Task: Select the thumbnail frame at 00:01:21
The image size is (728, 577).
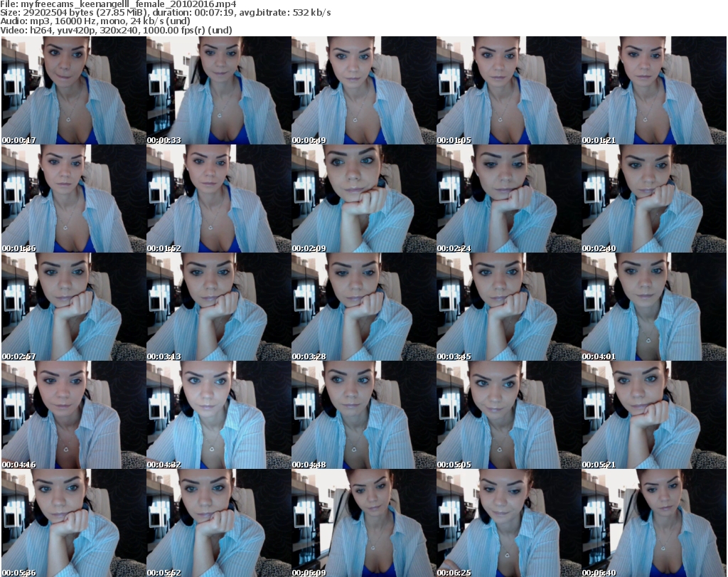Action: tap(654, 90)
